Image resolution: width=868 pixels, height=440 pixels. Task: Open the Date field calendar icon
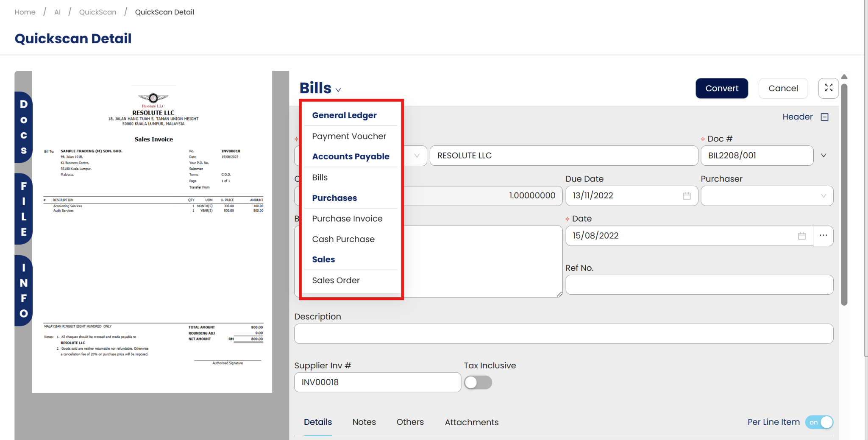[x=802, y=236]
